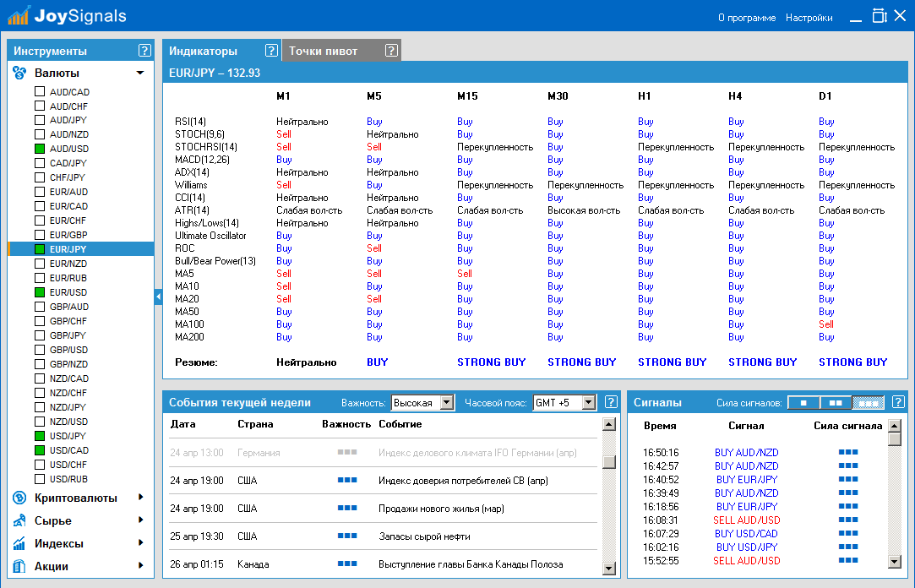The width and height of the screenshot is (915, 588).
Task: Open help for Инструменты panel
Action: [x=144, y=51]
